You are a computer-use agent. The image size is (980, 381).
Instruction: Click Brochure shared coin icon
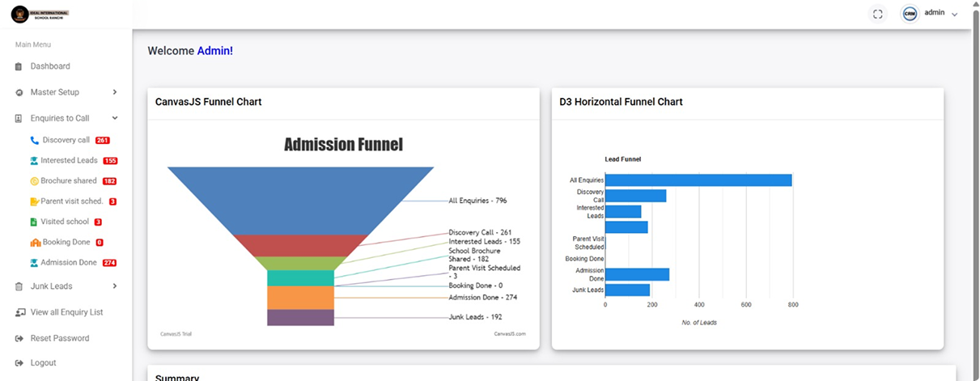point(34,181)
